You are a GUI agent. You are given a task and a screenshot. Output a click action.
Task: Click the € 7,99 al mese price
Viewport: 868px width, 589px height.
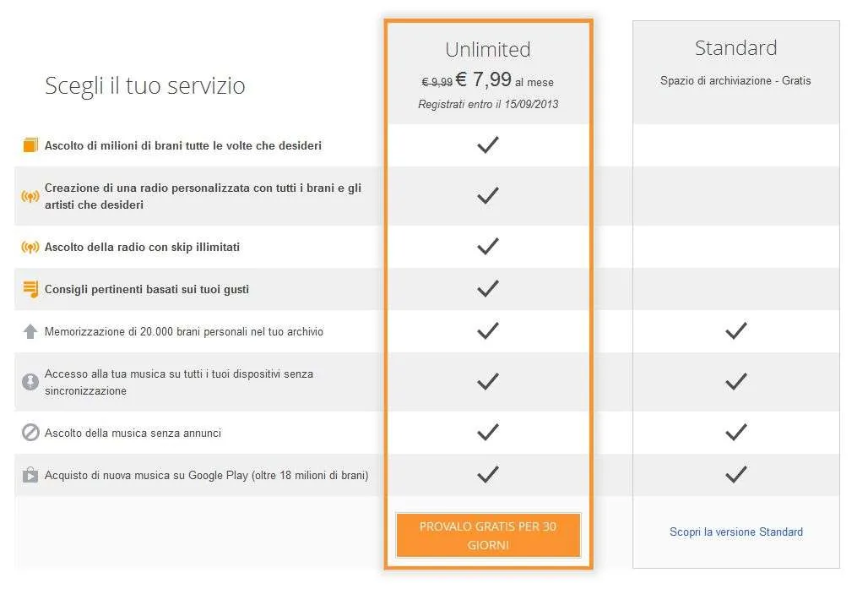point(504,79)
